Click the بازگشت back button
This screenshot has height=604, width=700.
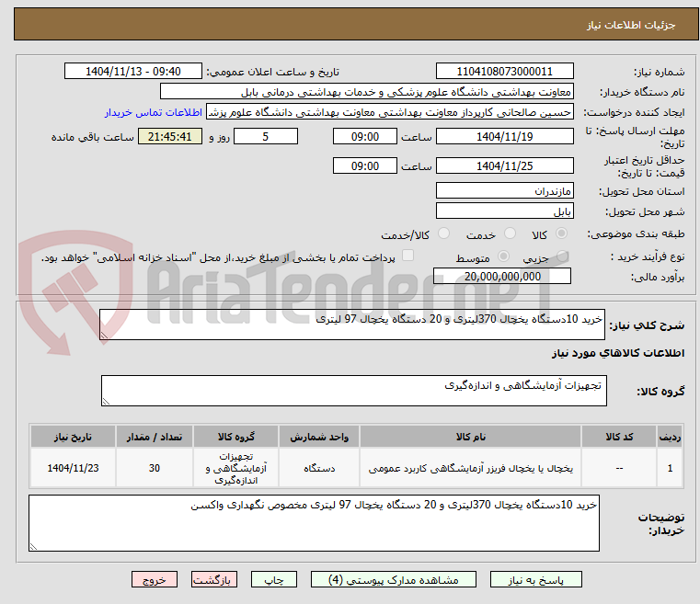[x=213, y=579]
